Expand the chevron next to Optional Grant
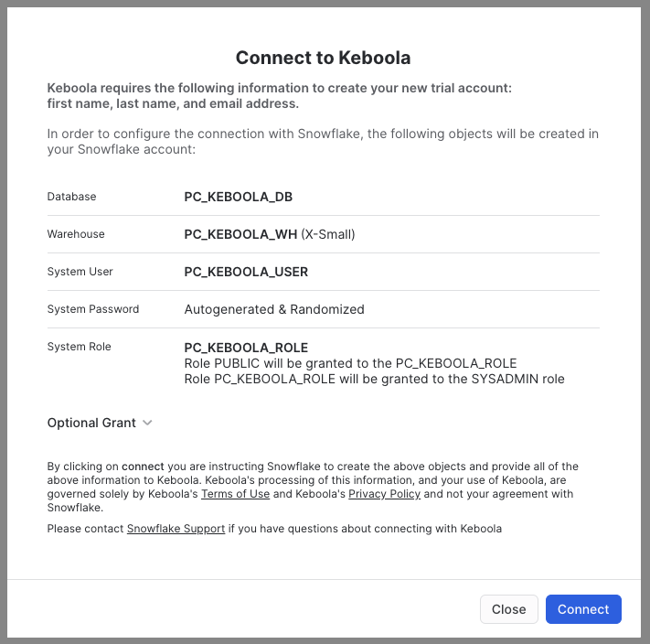This screenshot has height=644, width=650. [x=147, y=423]
